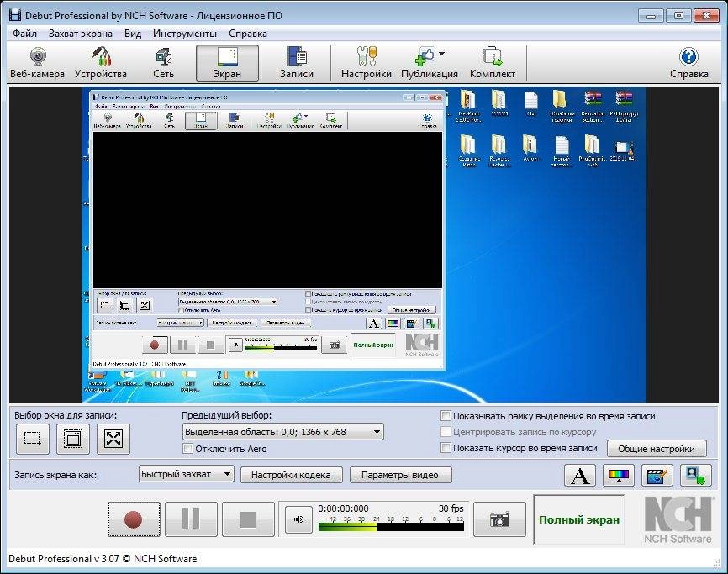Start recording with the red Record button

click(134, 519)
